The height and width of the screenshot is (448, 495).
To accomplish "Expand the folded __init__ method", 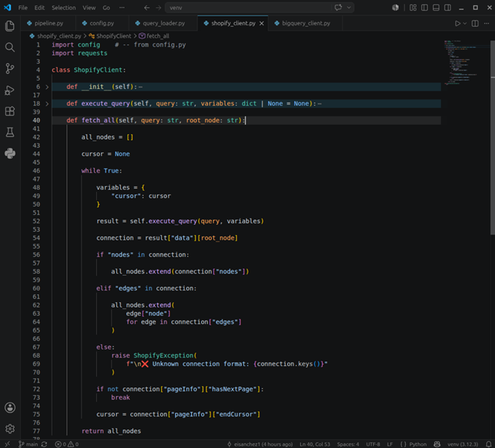I will point(47,87).
